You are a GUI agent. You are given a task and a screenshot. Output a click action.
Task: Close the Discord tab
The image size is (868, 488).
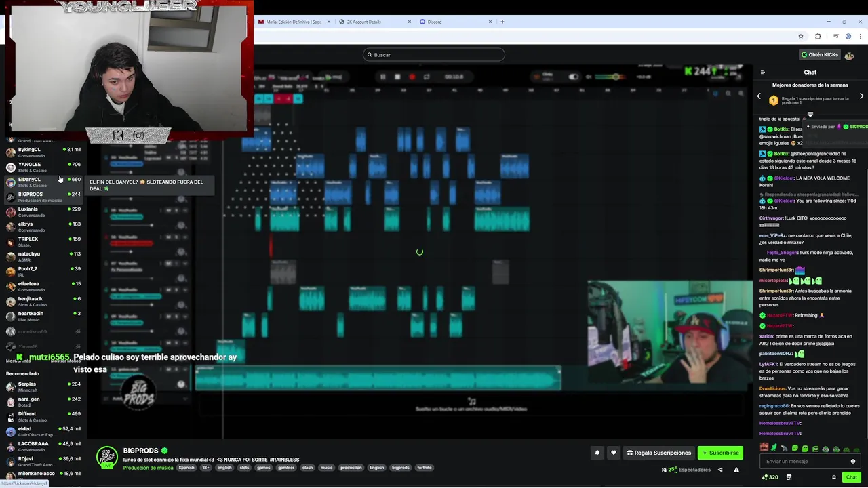pos(490,22)
